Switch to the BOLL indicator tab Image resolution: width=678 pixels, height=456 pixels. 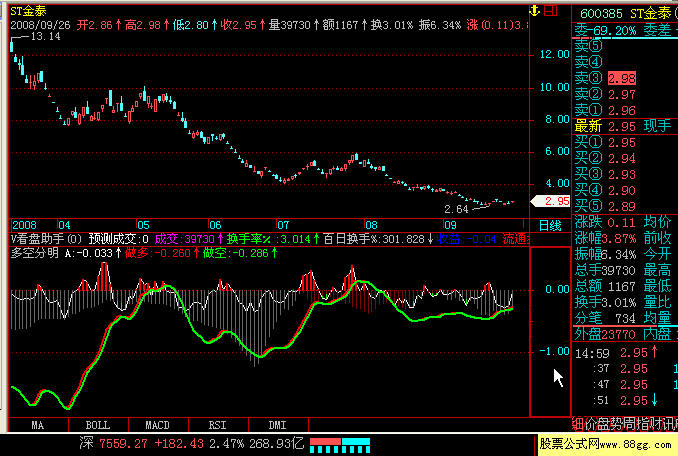click(98, 425)
